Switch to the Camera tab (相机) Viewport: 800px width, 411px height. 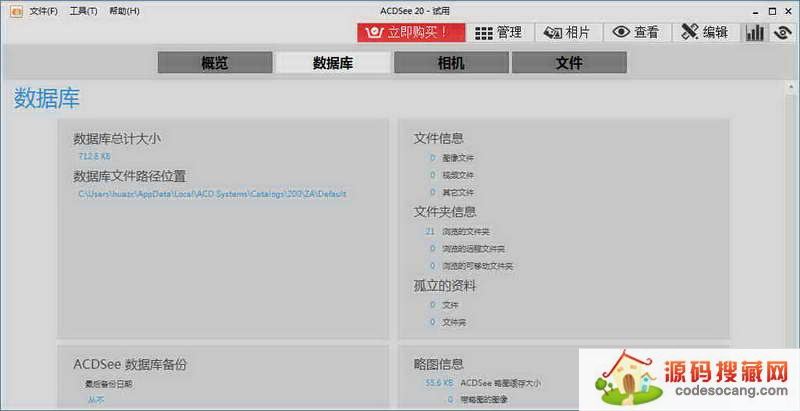point(451,63)
